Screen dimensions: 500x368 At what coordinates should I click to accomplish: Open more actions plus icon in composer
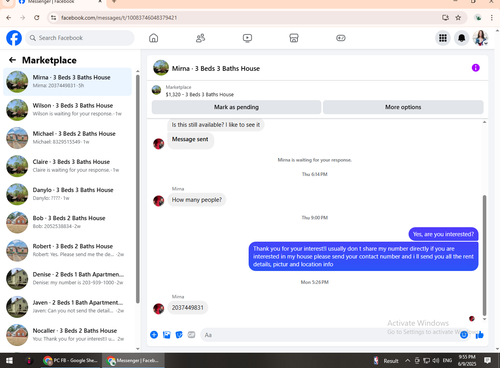pyautogui.click(x=154, y=335)
